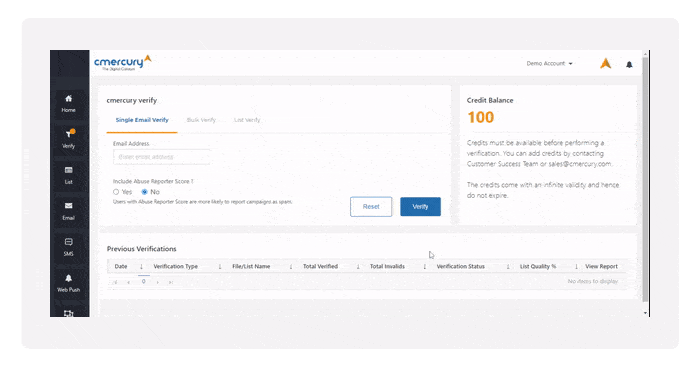Open notifications bell icon
Screen dimensions: 700x367
click(x=629, y=64)
